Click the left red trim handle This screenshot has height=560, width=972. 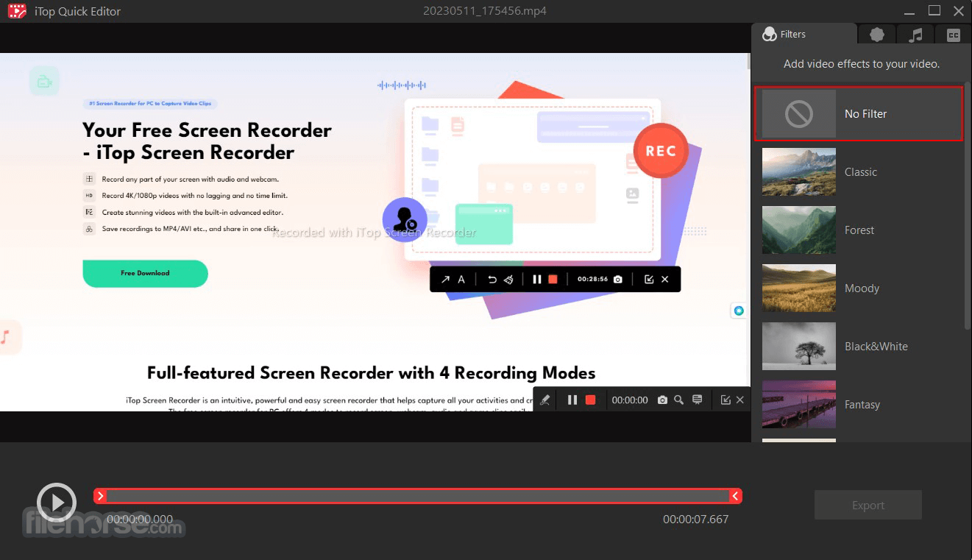[x=101, y=496]
